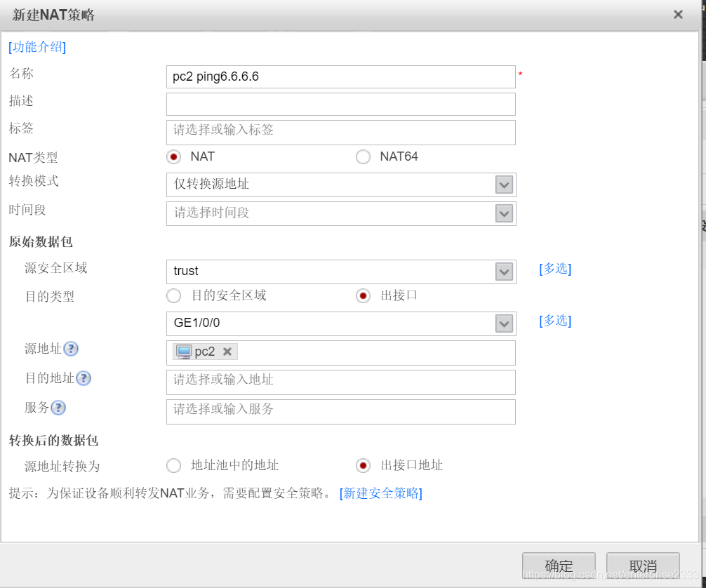Screen dimensions: 706x588
Task: Confirm with the 确定 button
Action: pos(559,566)
